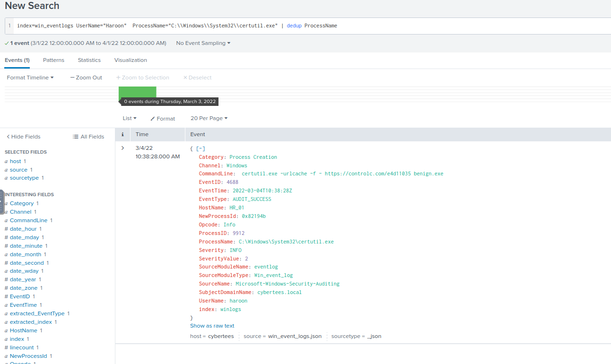Viewport: 611px width, 364px height.
Task: Select the source field in sidebar
Action: (18, 170)
